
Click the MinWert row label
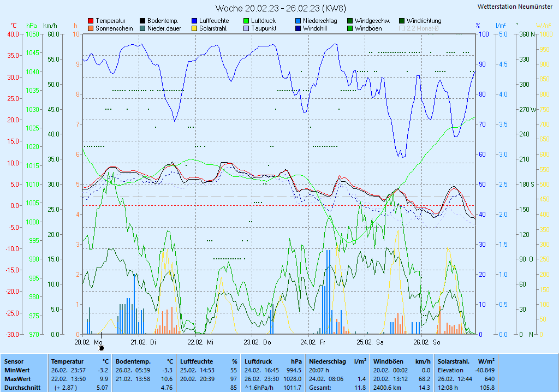[17, 370]
